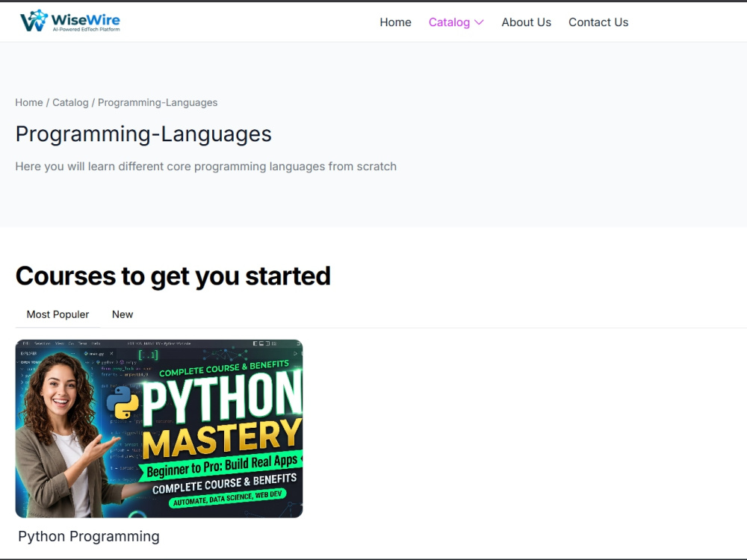Click the core programming languages description text

(206, 167)
